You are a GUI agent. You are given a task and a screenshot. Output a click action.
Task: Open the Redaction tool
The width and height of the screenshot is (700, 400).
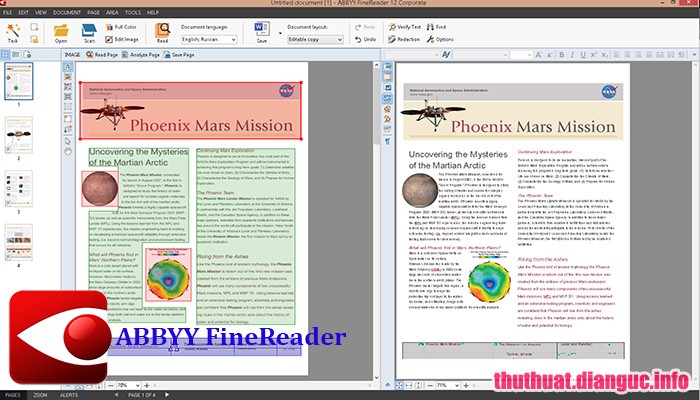pos(404,39)
